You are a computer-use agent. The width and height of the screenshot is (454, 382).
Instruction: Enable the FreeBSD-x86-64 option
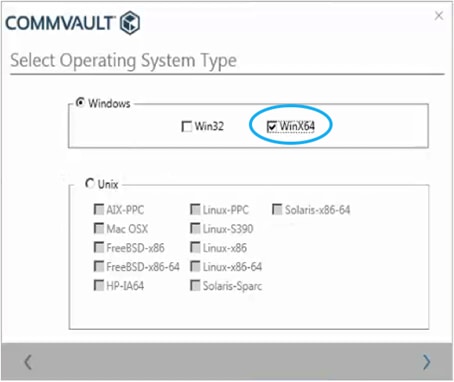pos(99,267)
